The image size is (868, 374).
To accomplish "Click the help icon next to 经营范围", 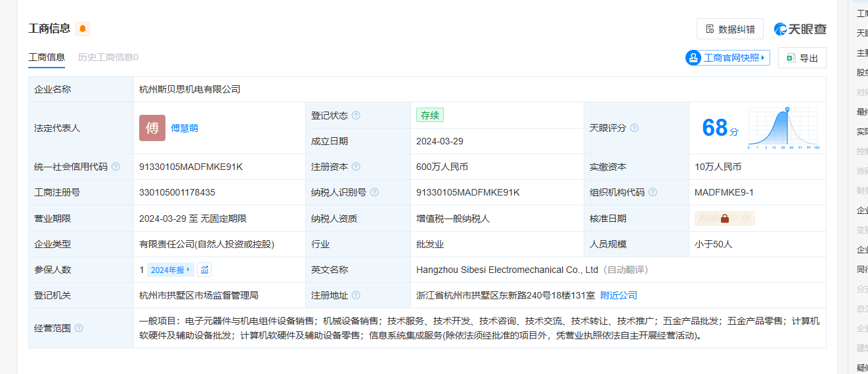I will click(79, 328).
